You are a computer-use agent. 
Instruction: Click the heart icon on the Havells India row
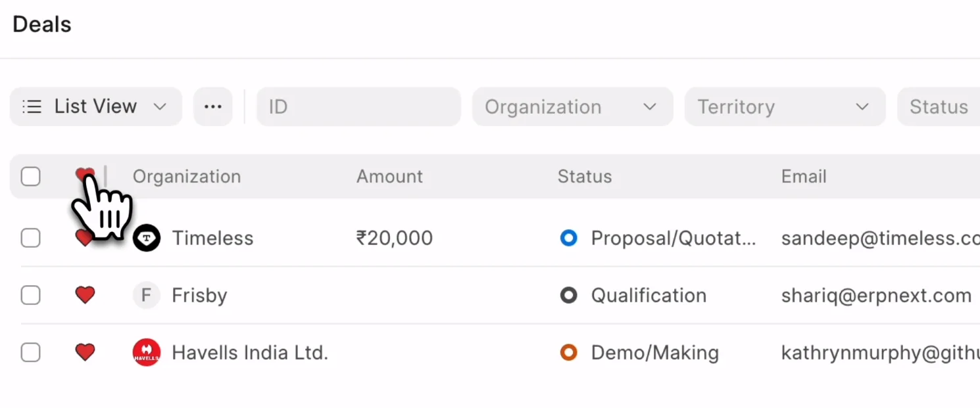85,353
